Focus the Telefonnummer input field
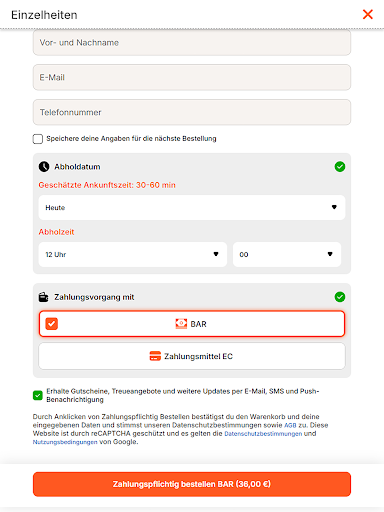Screen dimensions: 384x512 tap(192, 112)
